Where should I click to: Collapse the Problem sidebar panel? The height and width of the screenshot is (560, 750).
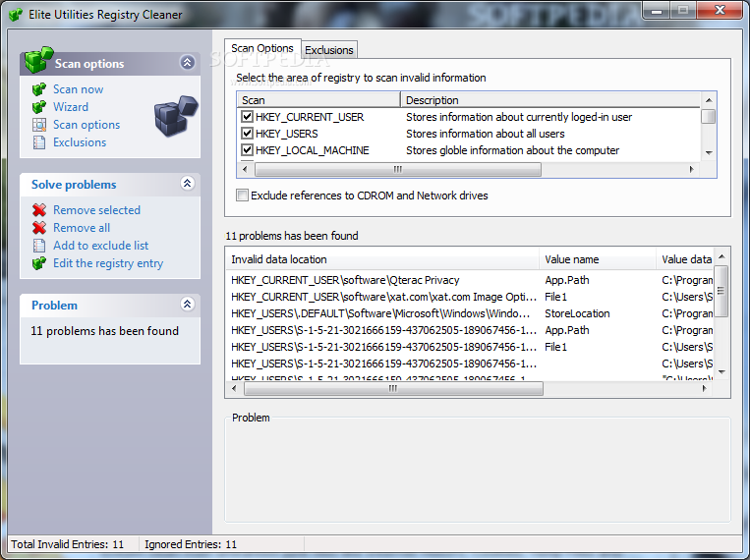pos(187,305)
